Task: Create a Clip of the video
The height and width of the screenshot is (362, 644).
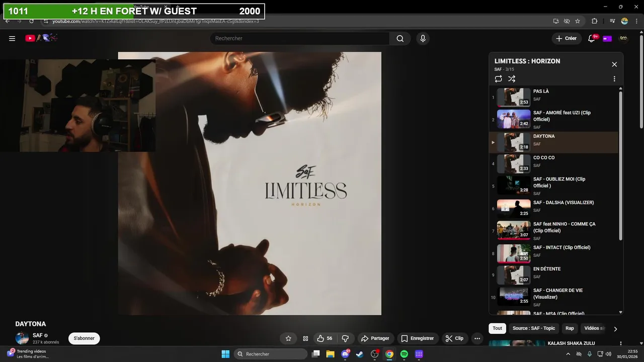Action: 455,338
